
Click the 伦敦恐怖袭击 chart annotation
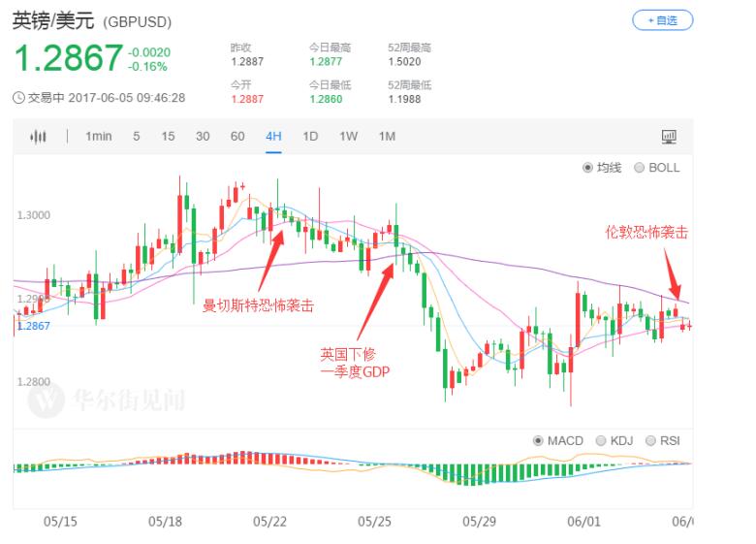point(646,233)
